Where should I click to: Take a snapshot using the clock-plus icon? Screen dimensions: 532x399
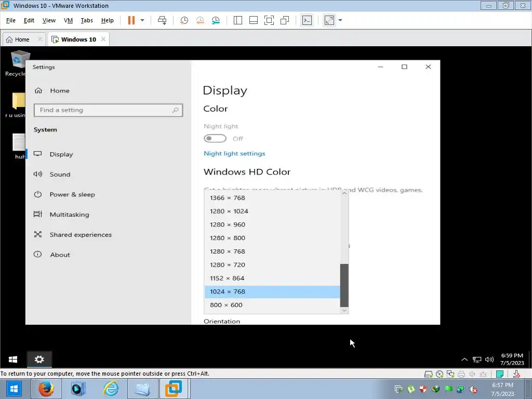(x=184, y=20)
